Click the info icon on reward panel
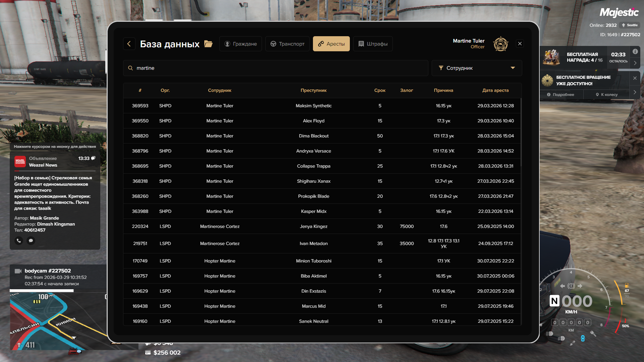This screenshot has width=644, height=362. pyautogui.click(x=635, y=52)
